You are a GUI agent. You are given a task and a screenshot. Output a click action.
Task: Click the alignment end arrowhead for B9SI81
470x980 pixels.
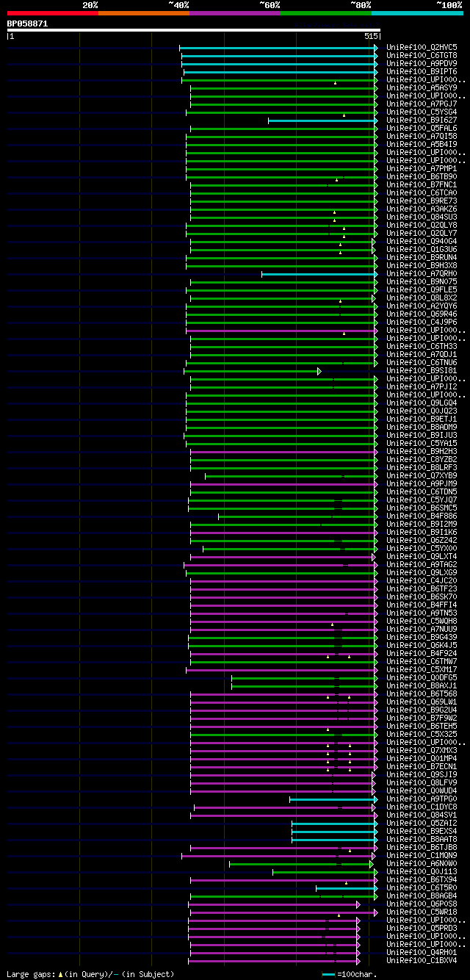tap(319, 371)
